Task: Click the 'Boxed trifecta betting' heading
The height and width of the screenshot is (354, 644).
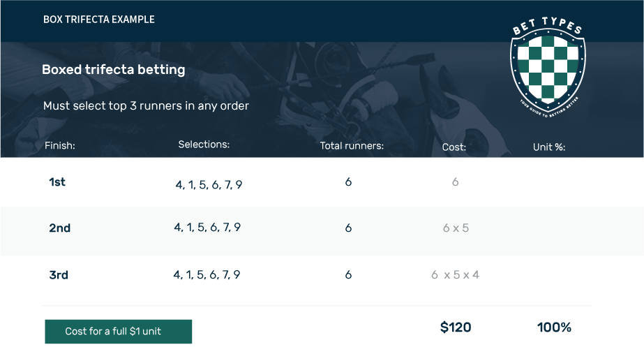Action: coord(113,70)
